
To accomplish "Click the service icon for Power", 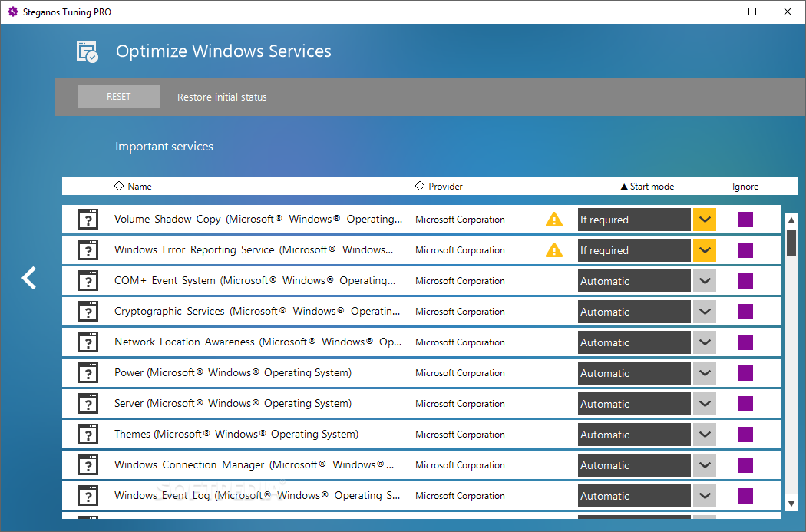I will pyautogui.click(x=88, y=373).
